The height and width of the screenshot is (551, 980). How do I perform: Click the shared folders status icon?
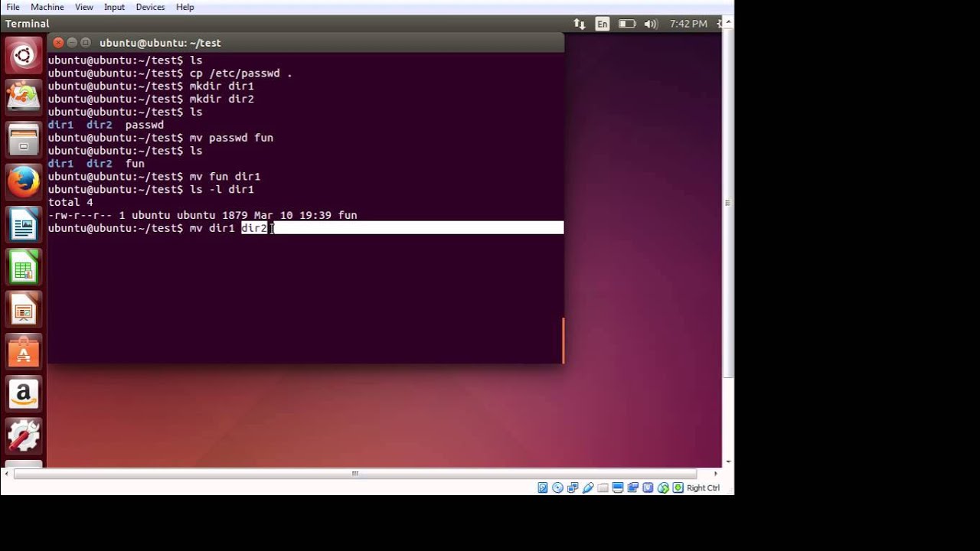pyautogui.click(x=603, y=487)
